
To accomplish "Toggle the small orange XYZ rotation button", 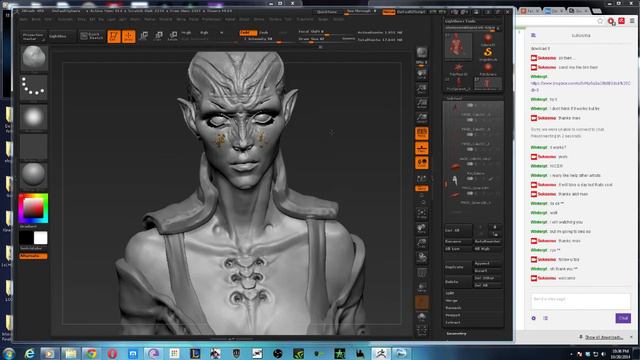I will point(422,189).
